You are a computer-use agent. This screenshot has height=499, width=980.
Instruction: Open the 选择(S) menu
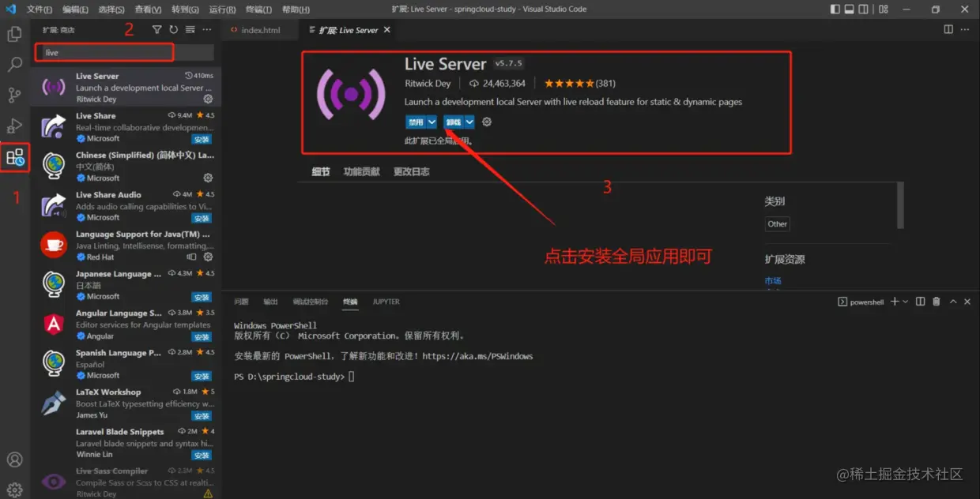coord(111,9)
